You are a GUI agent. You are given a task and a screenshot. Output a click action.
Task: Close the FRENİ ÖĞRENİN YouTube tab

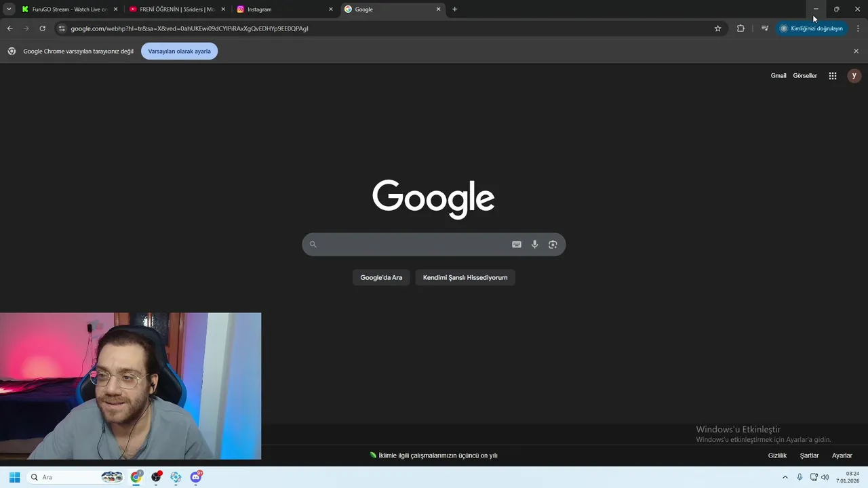(x=223, y=9)
